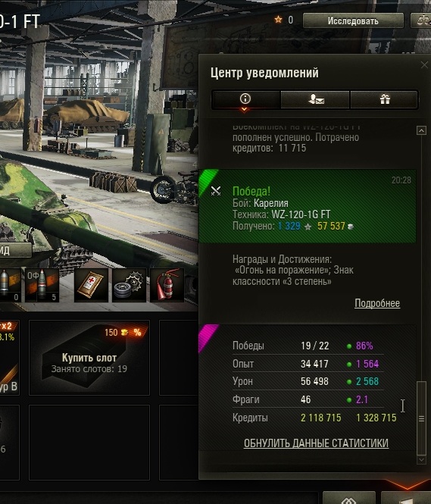Select the ОФ shell ammo slot
431x504 pixels.
[42, 285]
